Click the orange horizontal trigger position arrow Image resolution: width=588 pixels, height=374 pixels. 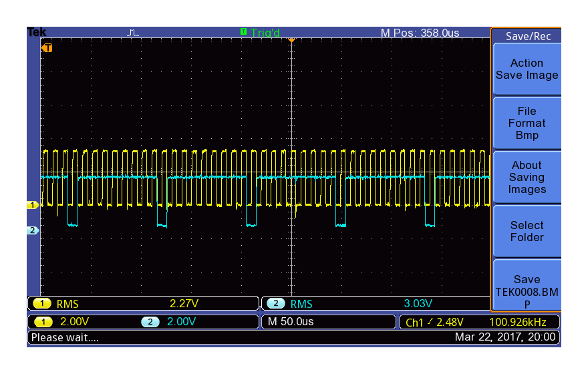(291, 39)
